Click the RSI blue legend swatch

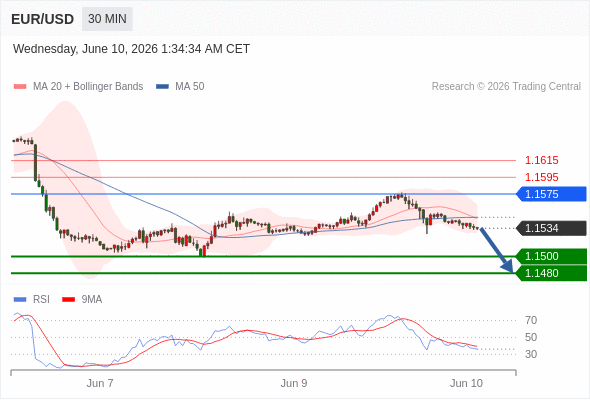[20, 300]
